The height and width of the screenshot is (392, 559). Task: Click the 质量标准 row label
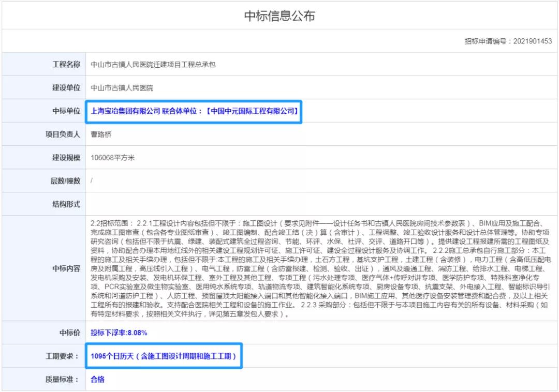tap(63, 380)
